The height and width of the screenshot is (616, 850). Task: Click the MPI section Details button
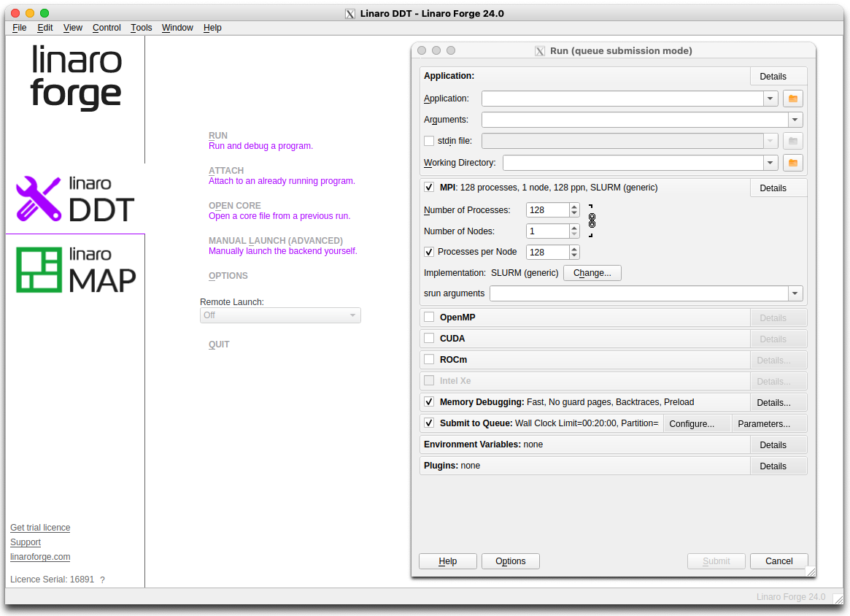(x=778, y=188)
